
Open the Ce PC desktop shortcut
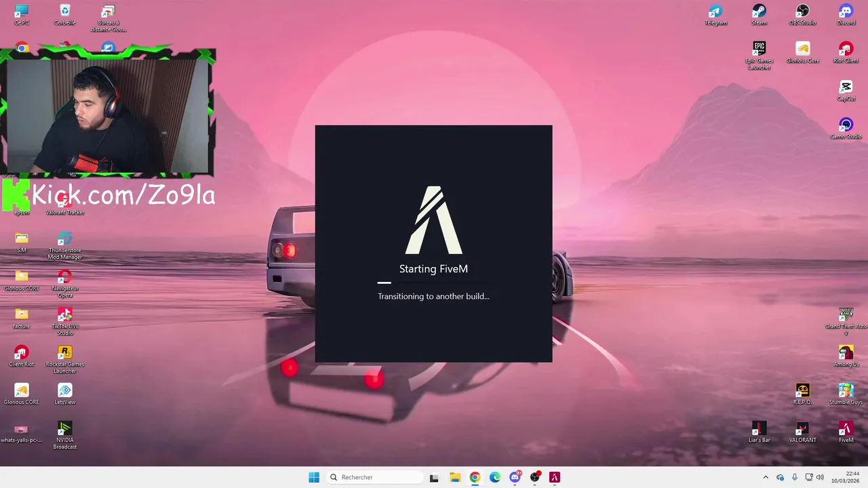(22, 14)
